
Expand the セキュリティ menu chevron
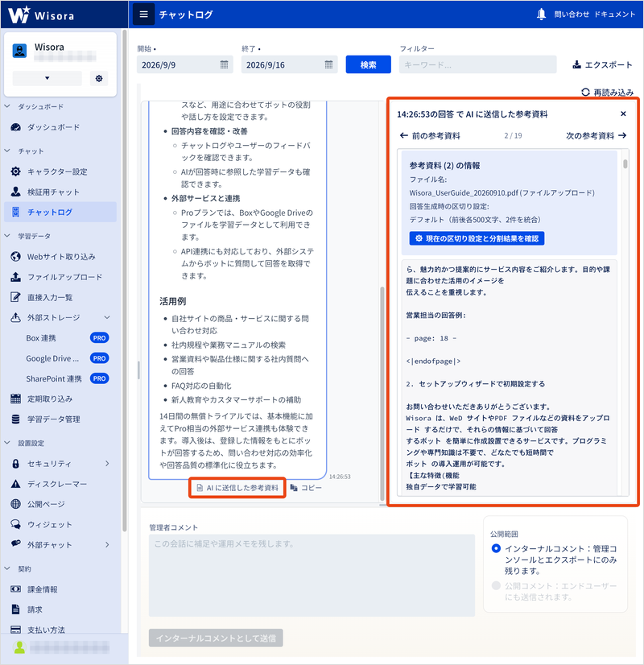[x=107, y=464]
